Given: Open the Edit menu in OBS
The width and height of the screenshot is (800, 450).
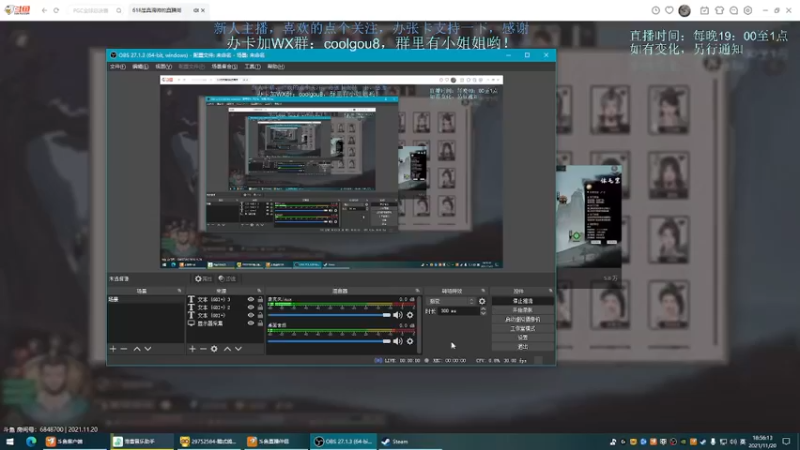Looking at the screenshot, I should (x=140, y=67).
